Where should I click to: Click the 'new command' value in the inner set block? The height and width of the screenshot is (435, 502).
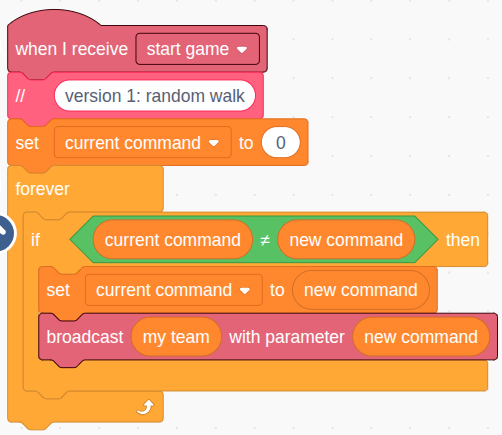(x=361, y=290)
